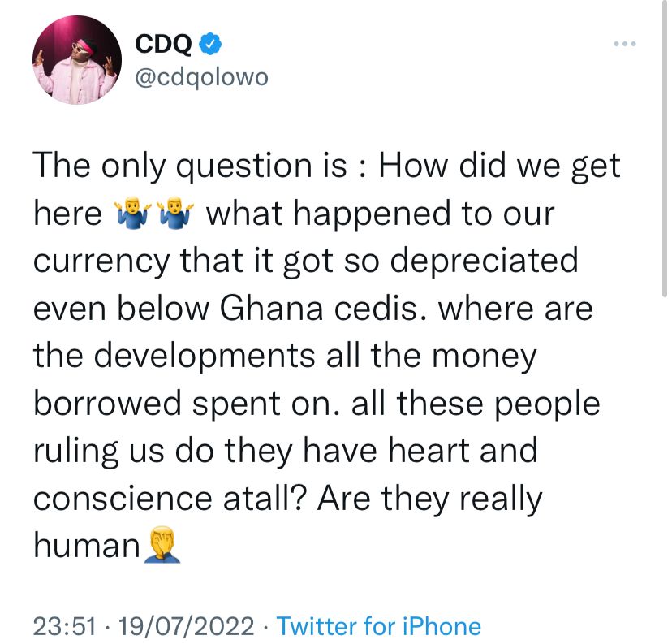
Task: Open the CDQ display name
Action: 163,44
